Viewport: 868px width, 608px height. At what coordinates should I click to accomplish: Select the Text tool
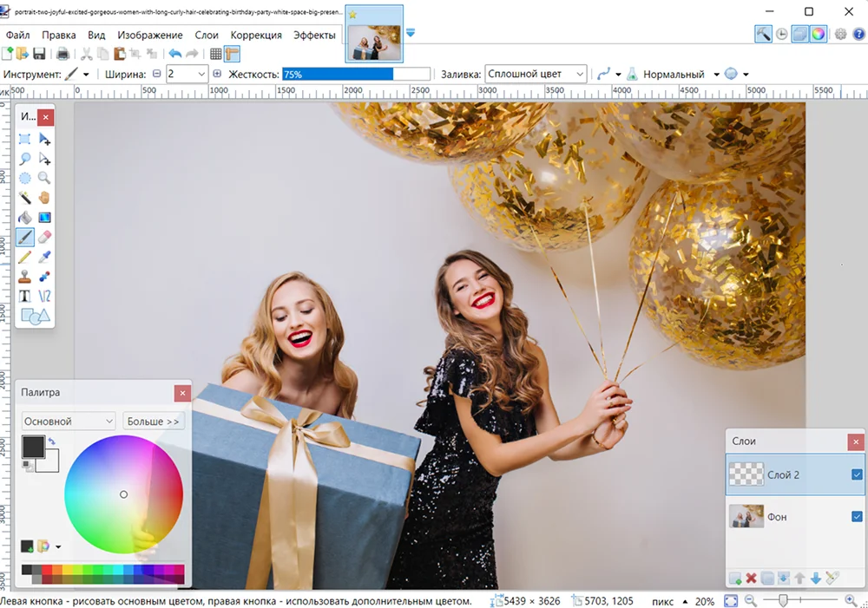click(x=25, y=296)
